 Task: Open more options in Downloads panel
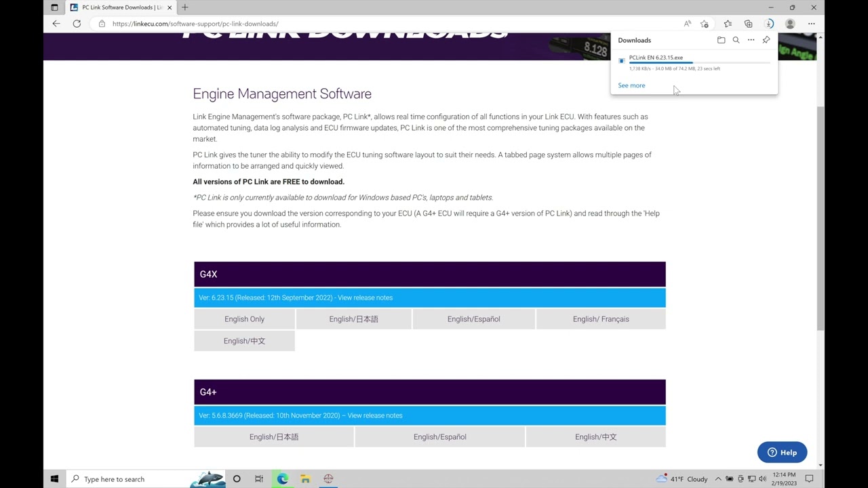pyautogui.click(x=751, y=40)
